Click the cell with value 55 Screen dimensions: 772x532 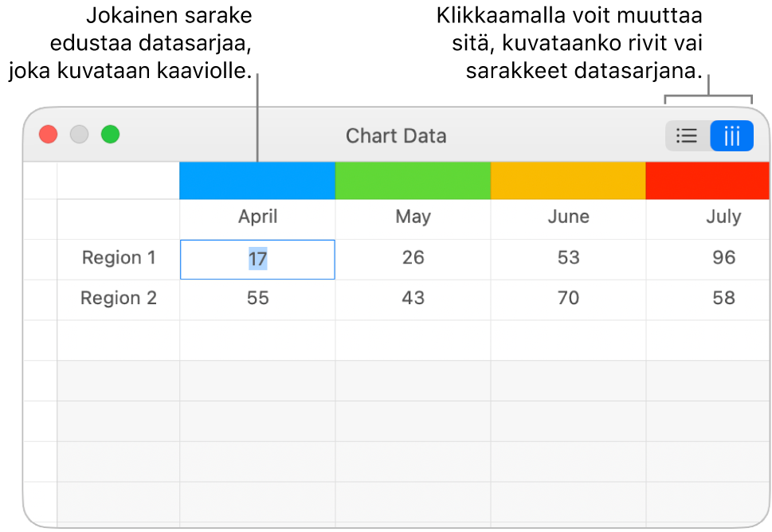pyautogui.click(x=257, y=299)
